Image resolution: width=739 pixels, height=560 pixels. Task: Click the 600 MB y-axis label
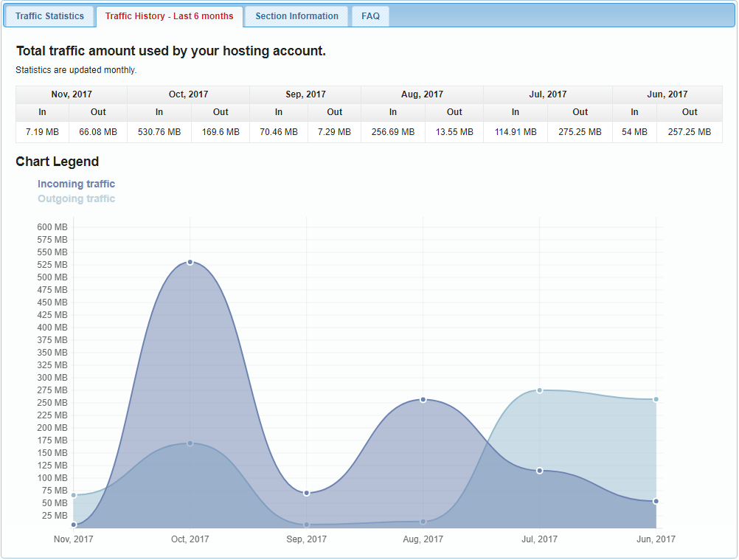tap(52, 227)
